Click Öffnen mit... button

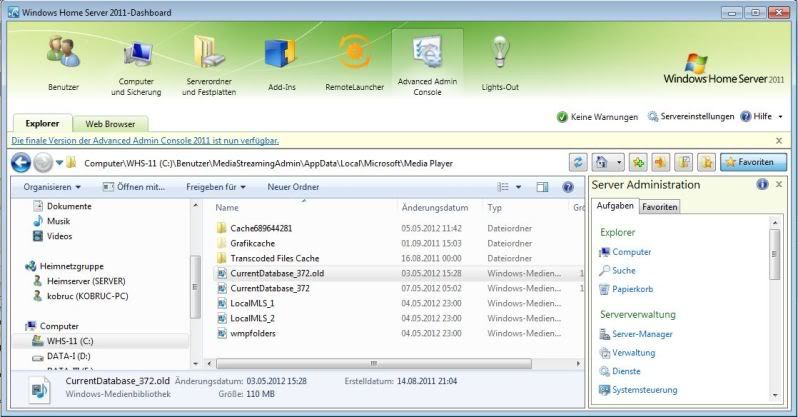coord(134,187)
